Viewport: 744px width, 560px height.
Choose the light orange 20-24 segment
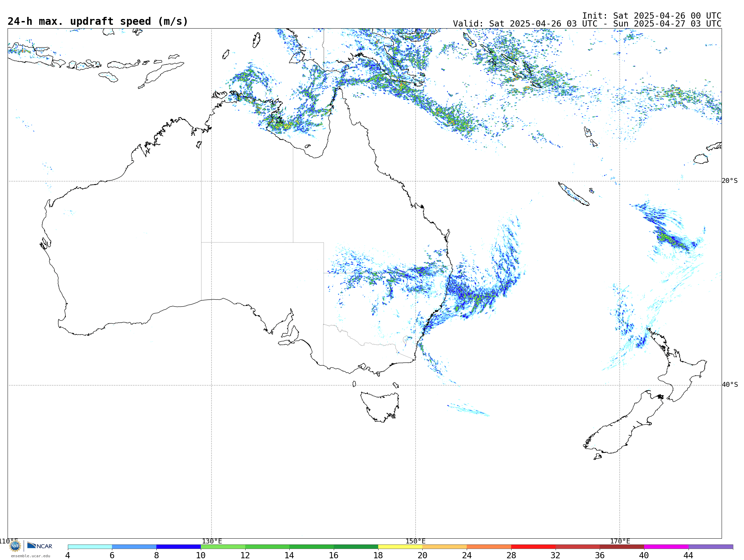(x=445, y=547)
